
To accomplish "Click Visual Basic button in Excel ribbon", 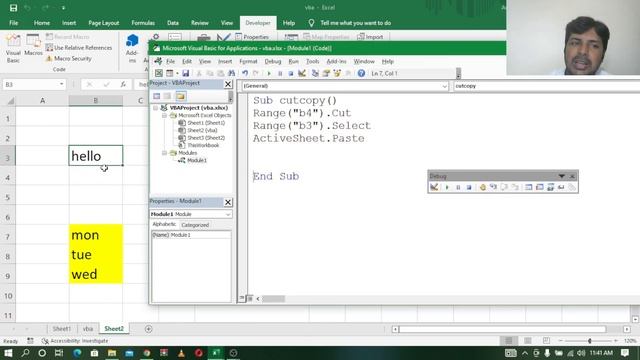I will (13, 49).
